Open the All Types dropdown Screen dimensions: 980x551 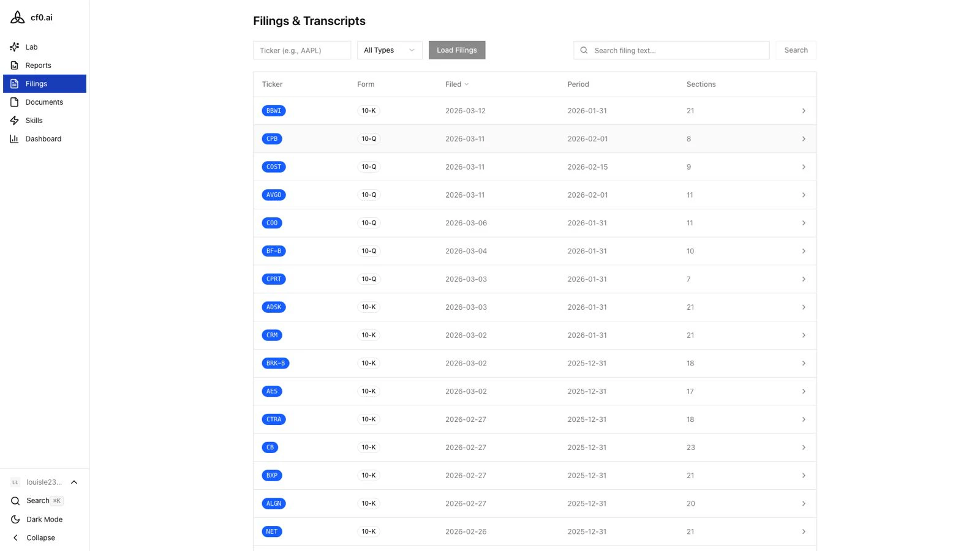tap(390, 50)
